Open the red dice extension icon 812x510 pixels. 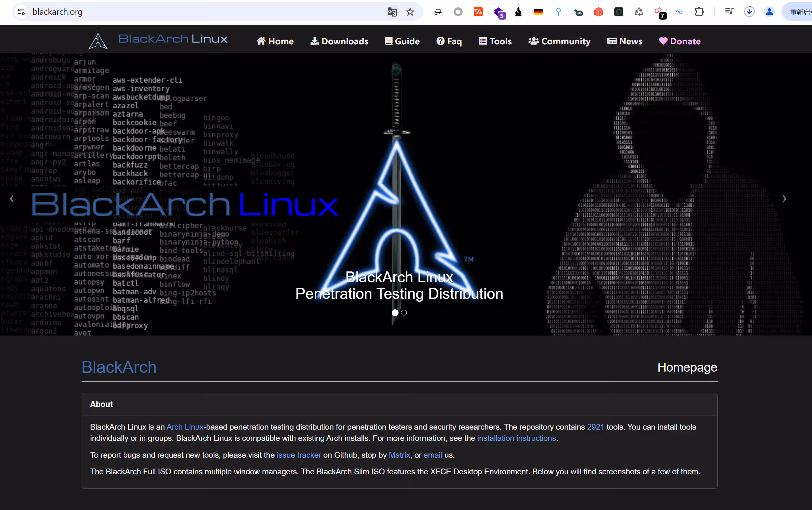[599, 12]
